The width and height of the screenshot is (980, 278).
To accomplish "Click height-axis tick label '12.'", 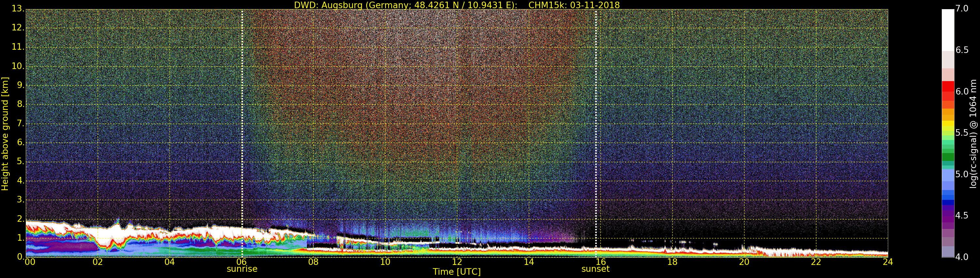I will (18, 28).
